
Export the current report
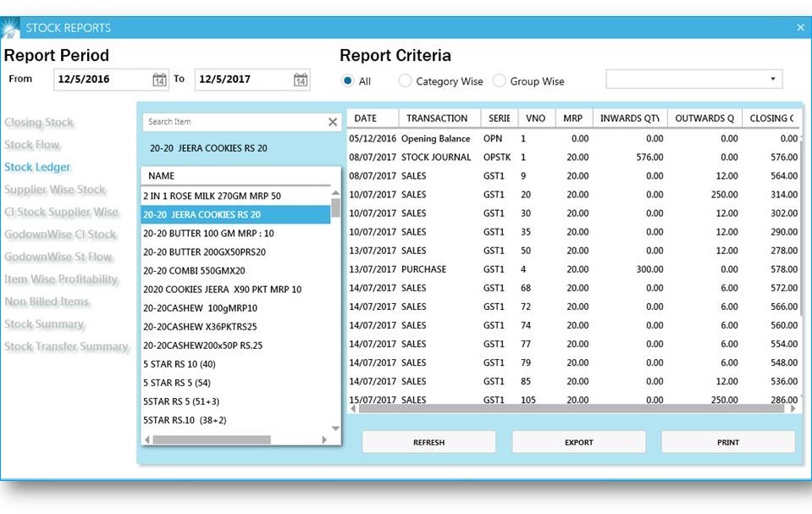coord(578,441)
